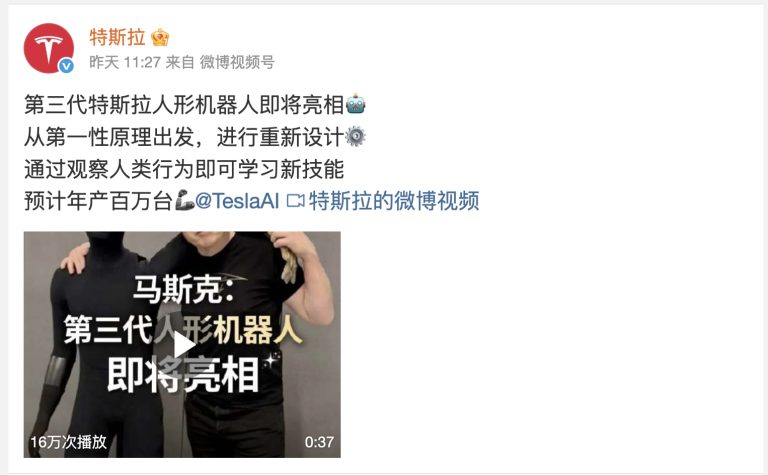Image resolution: width=768 pixels, height=475 pixels.
Task: Click the video camera icon beside 特斯拉的微博视频
Action: click(295, 201)
